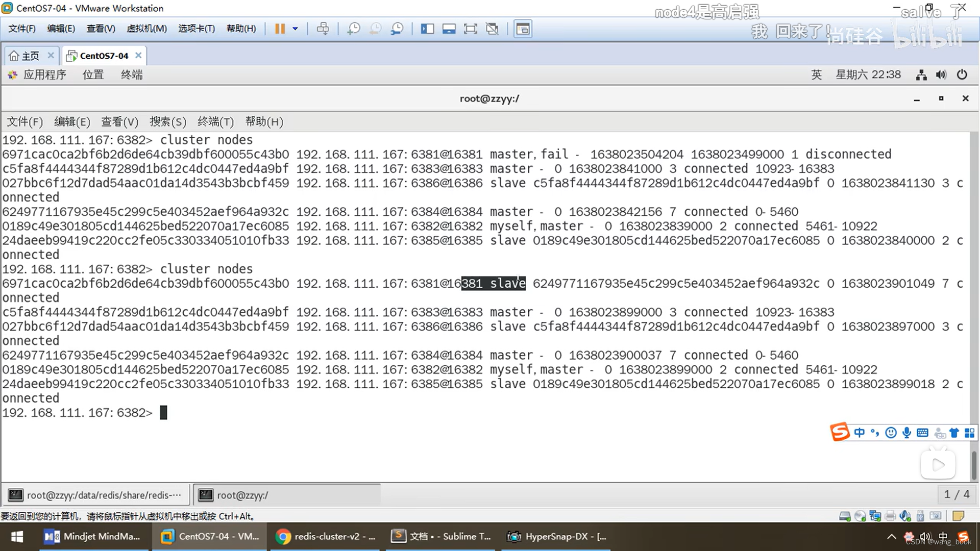Open the terminal 搜索(S) menu

(167, 121)
